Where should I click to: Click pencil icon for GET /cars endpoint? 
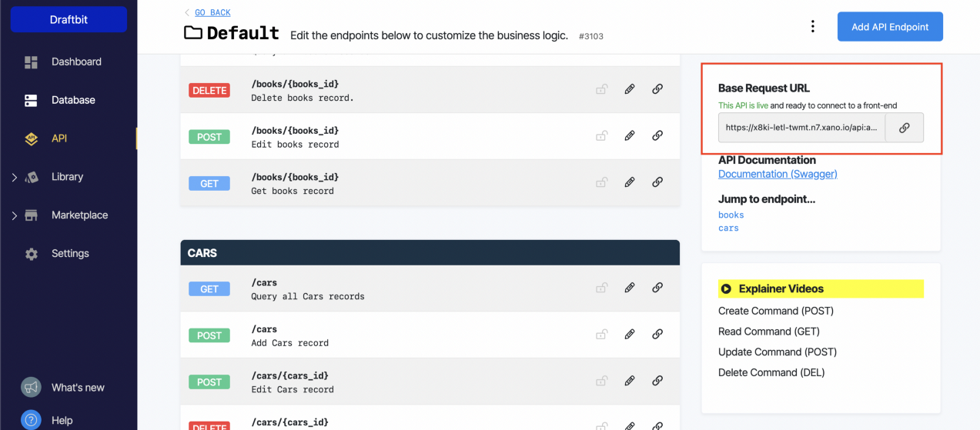click(x=630, y=288)
